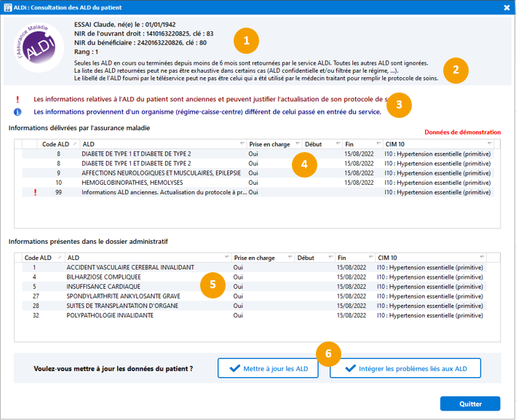516x420 pixels.
Task: Open ALD column filter in dossier administratif table
Action: pos(227,257)
